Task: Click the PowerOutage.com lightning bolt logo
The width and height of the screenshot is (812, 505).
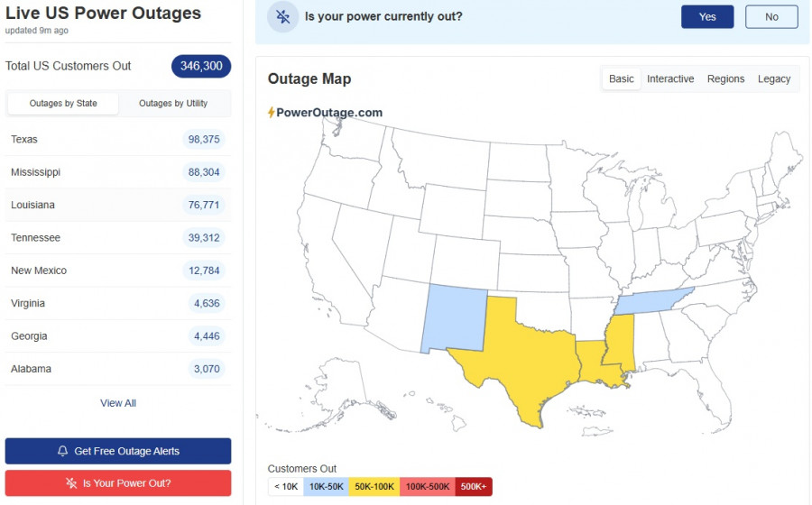Action: pos(272,113)
